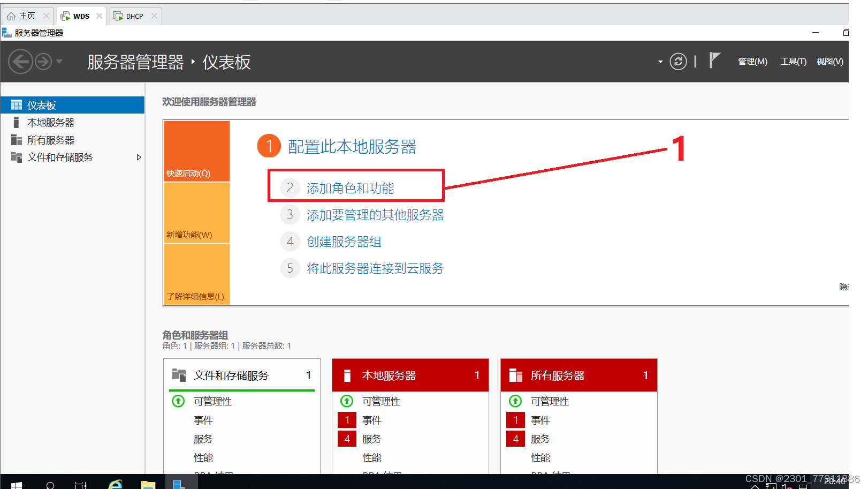Open the 文件和存储服务 tile header
868x489 pixels.
[x=242, y=375]
